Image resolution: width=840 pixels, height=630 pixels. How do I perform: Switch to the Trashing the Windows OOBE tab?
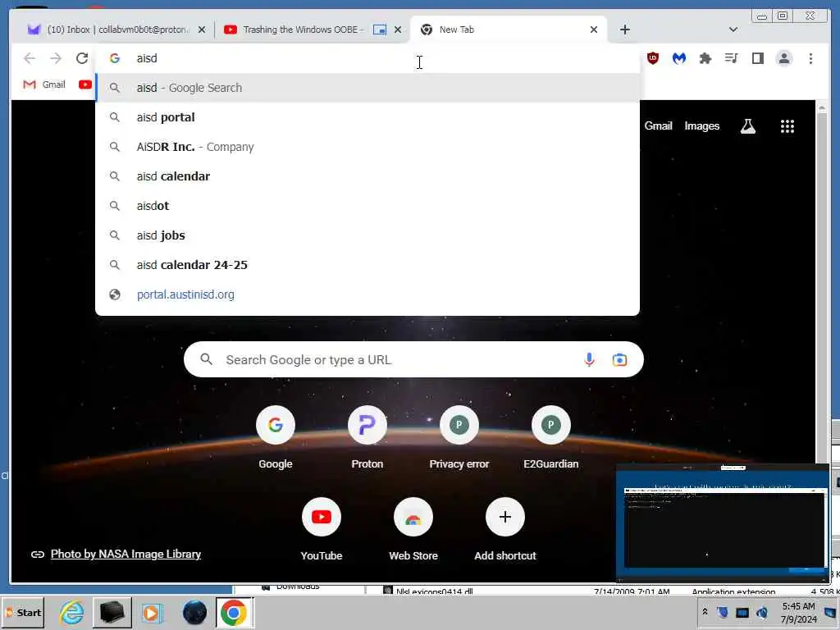(x=303, y=30)
